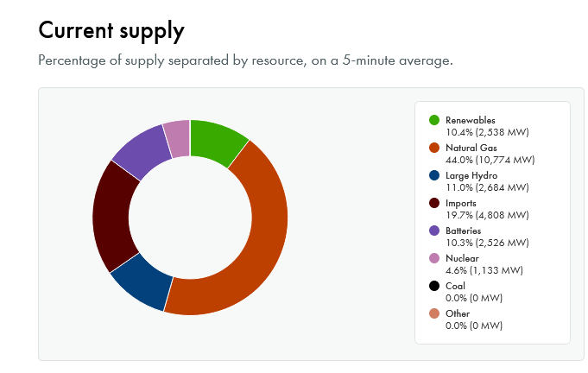Select the Nuclear legend label
Image resolution: width=588 pixels, height=373 pixels.
click(462, 258)
